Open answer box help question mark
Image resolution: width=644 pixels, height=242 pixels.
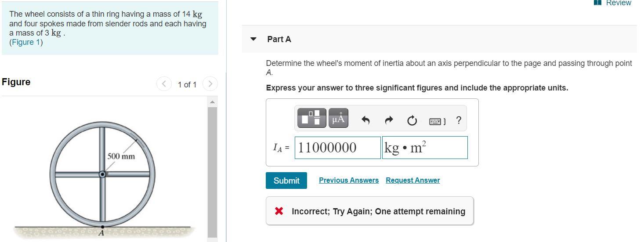pos(459,120)
